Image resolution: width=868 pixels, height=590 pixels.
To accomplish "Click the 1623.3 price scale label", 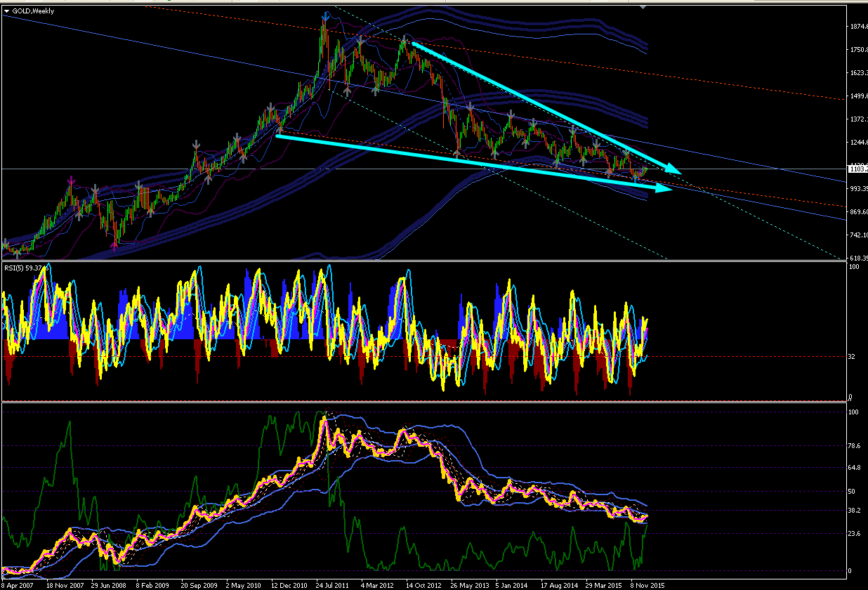I will [858, 73].
